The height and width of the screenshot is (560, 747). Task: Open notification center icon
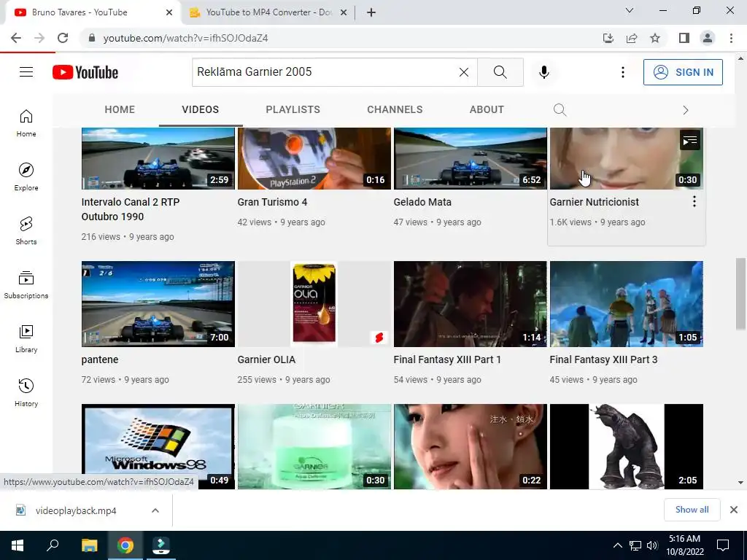pyautogui.click(x=723, y=545)
